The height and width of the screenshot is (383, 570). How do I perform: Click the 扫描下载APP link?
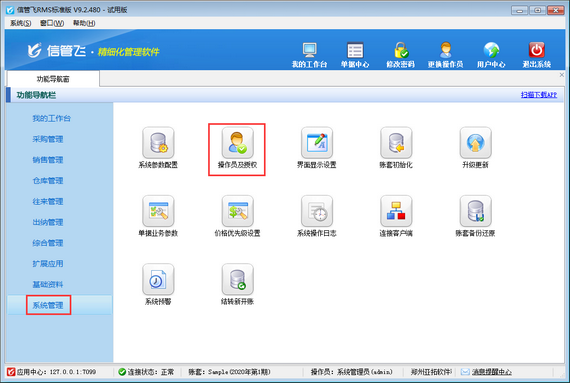[x=539, y=95]
